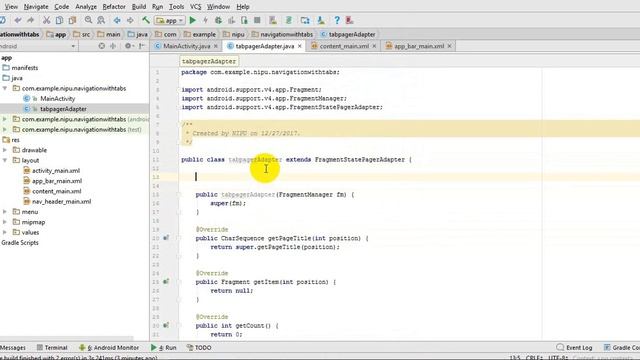Open Help with the question mark icon
This screenshot has width=640, height=360.
(x=337, y=20)
